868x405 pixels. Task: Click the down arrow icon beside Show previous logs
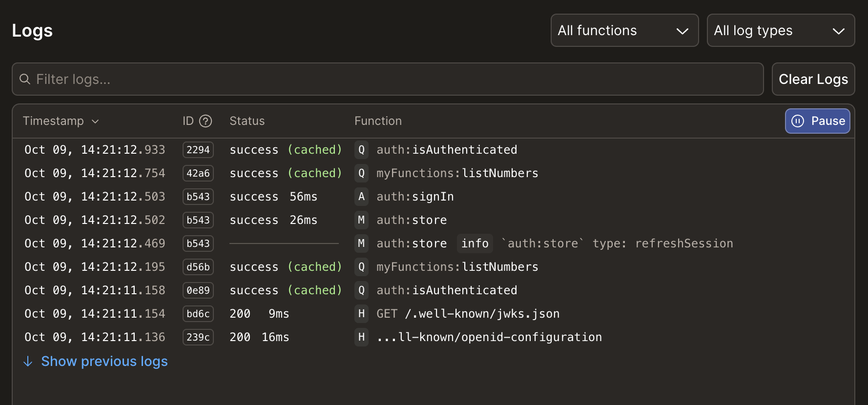pos(28,362)
